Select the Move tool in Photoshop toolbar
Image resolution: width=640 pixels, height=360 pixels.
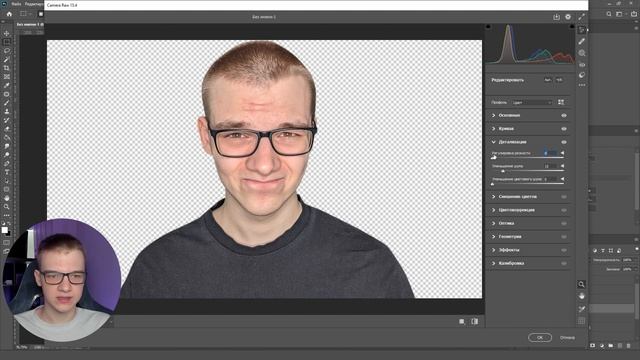(7, 33)
